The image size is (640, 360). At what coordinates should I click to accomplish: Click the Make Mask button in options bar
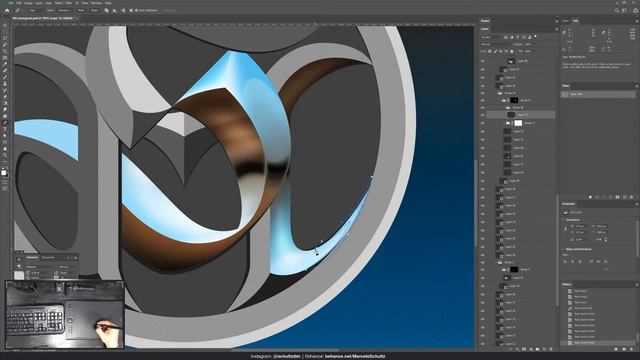(81, 10)
